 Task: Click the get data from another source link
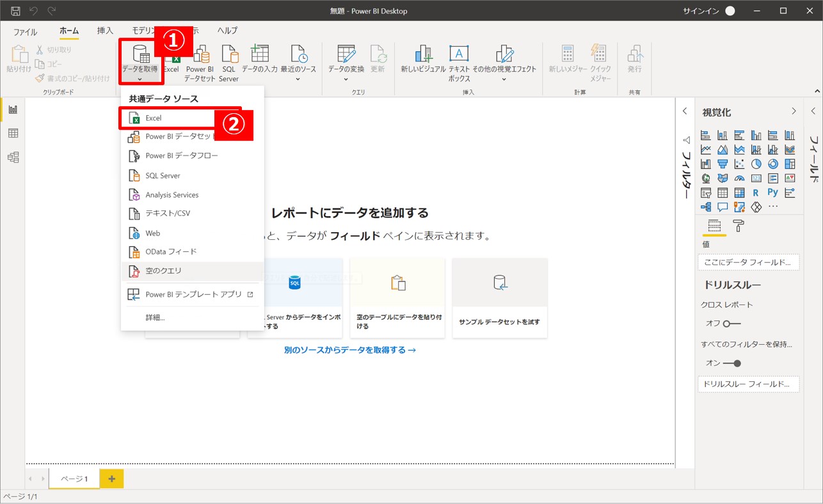(x=350, y=350)
